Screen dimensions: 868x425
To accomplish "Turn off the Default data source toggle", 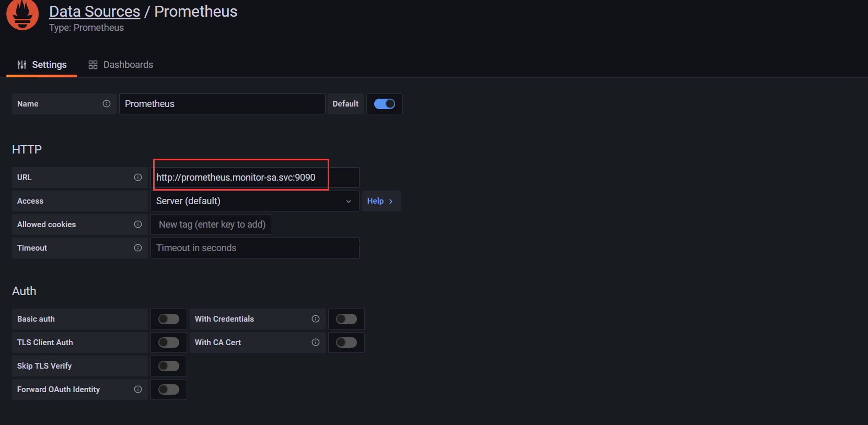I will click(x=385, y=104).
